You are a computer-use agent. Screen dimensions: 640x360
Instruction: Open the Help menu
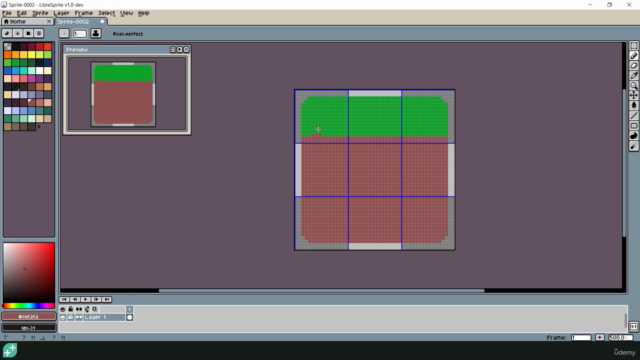(143, 13)
